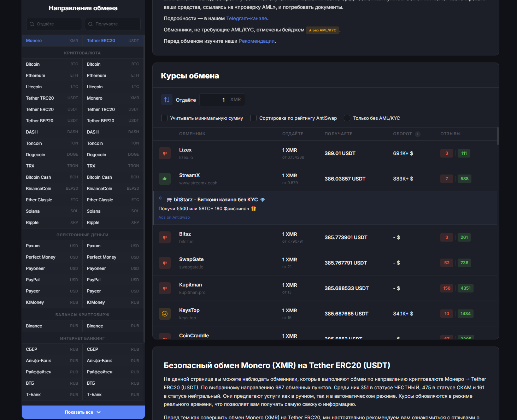Click the search icon in Получаете field
Screen dimensions: 517x420
[91, 24]
